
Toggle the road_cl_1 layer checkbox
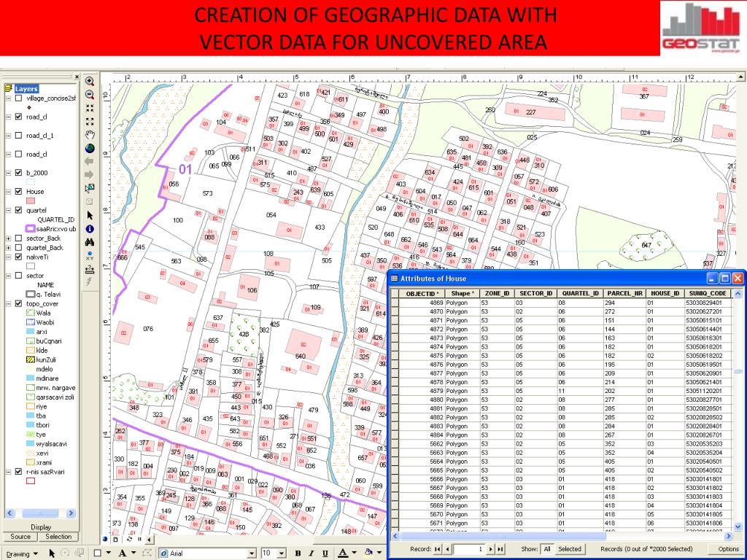(x=18, y=135)
